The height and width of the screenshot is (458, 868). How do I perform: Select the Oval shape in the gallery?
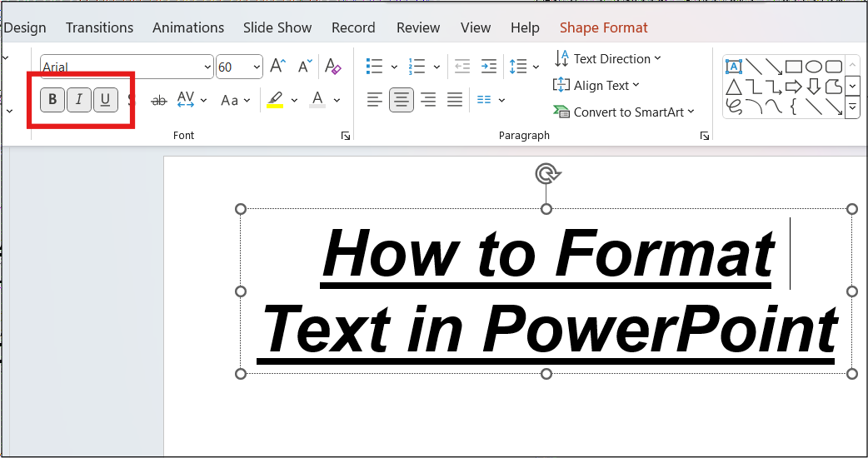coord(813,67)
